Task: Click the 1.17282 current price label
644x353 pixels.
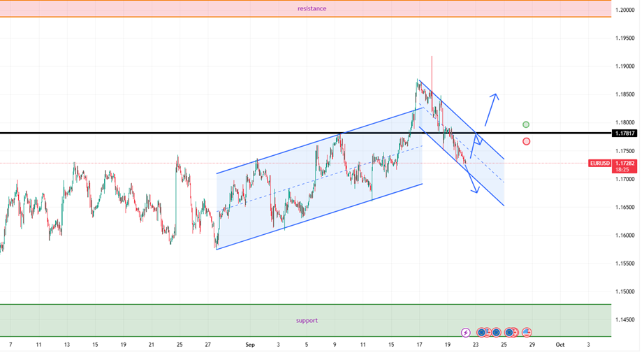Action: coord(624,163)
